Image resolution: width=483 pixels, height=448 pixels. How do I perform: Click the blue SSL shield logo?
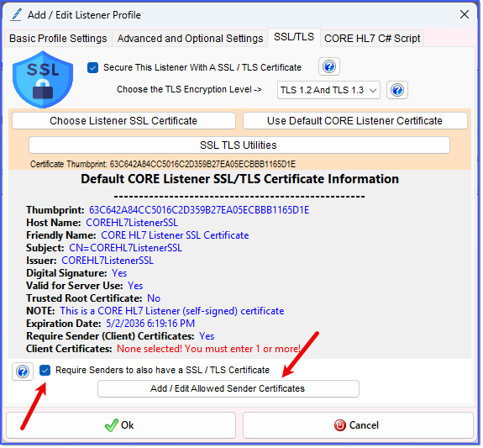[x=43, y=80]
